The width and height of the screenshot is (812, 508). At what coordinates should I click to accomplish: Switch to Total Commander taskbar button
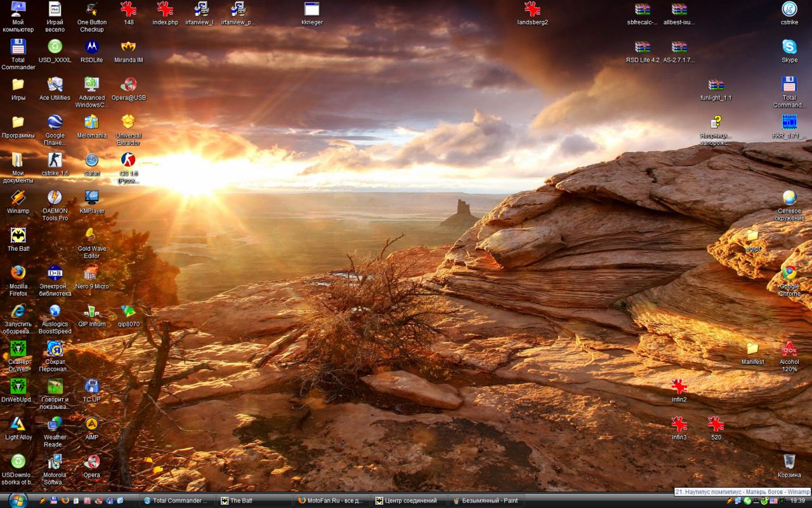pos(177,500)
